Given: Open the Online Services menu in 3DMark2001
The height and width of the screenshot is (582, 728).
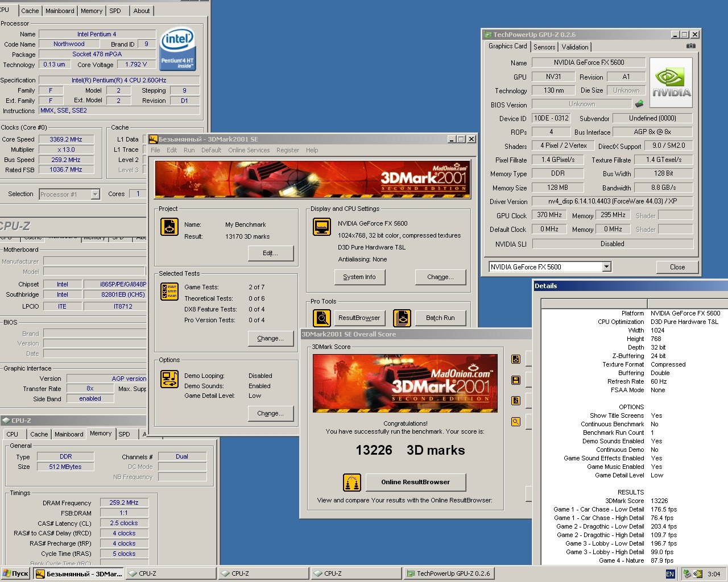Looking at the screenshot, I should coord(249,150).
